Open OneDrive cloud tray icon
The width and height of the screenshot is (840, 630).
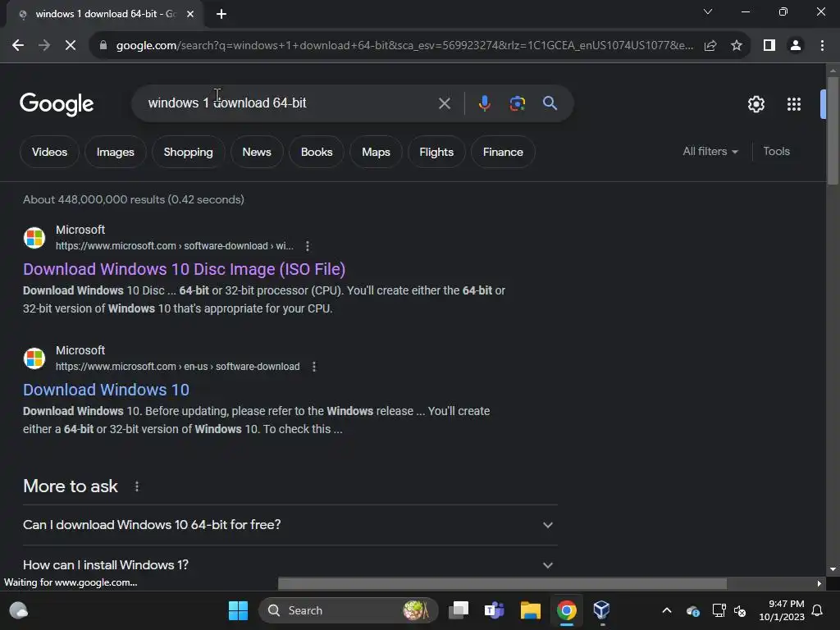tap(692, 610)
